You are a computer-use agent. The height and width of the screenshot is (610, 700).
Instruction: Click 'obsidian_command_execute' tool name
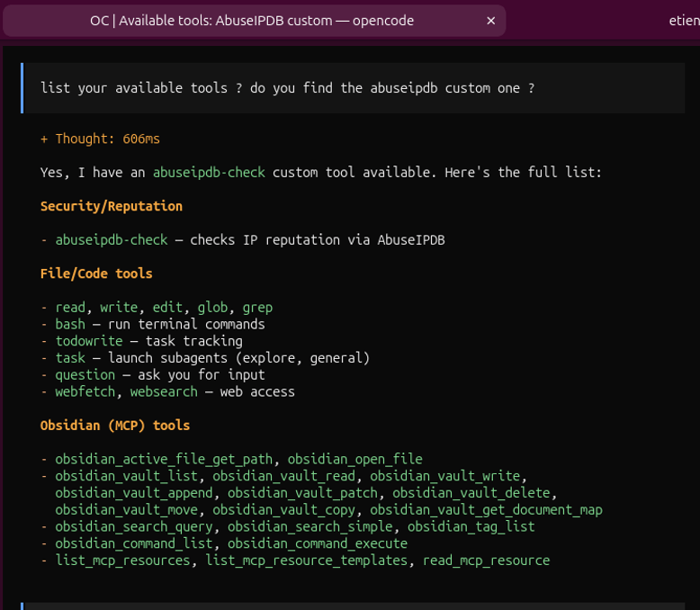(x=318, y=544)
